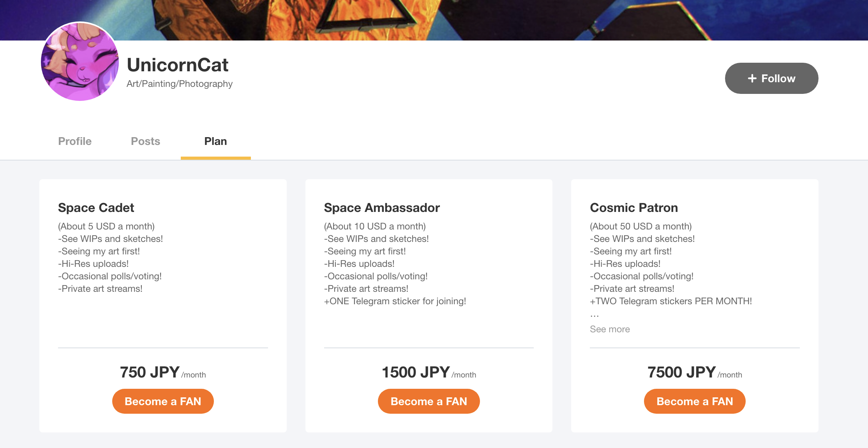The image size is (868, 448).
Task: Select the Space Cadet plan title
Action: tap(96, 208)
